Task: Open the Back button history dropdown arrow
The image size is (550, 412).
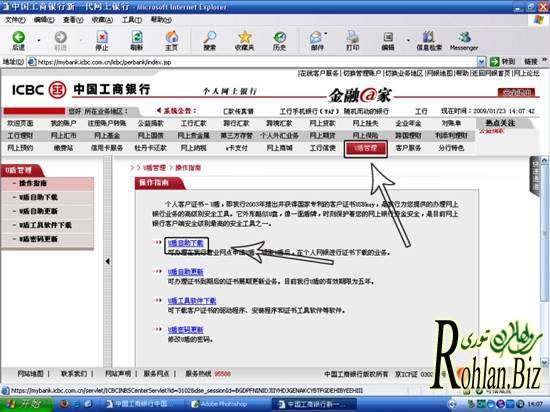Action: [39, 40]
